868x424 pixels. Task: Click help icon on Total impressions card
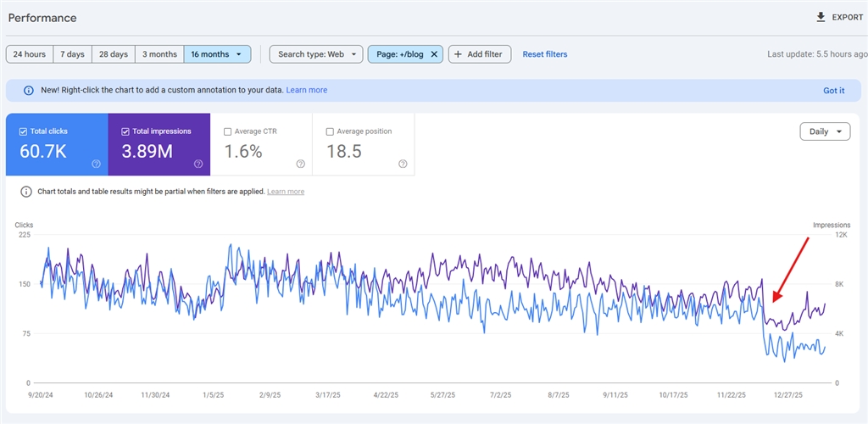tap(198, 164)
